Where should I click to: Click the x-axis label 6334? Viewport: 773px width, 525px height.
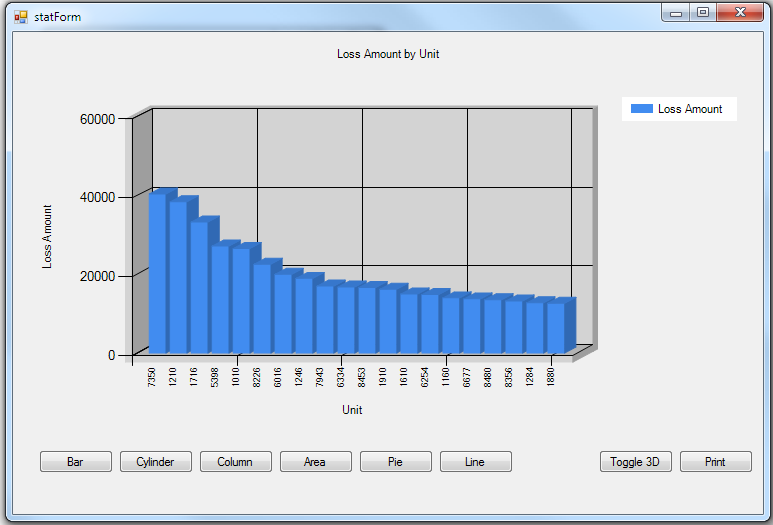(x=340, y=377)
